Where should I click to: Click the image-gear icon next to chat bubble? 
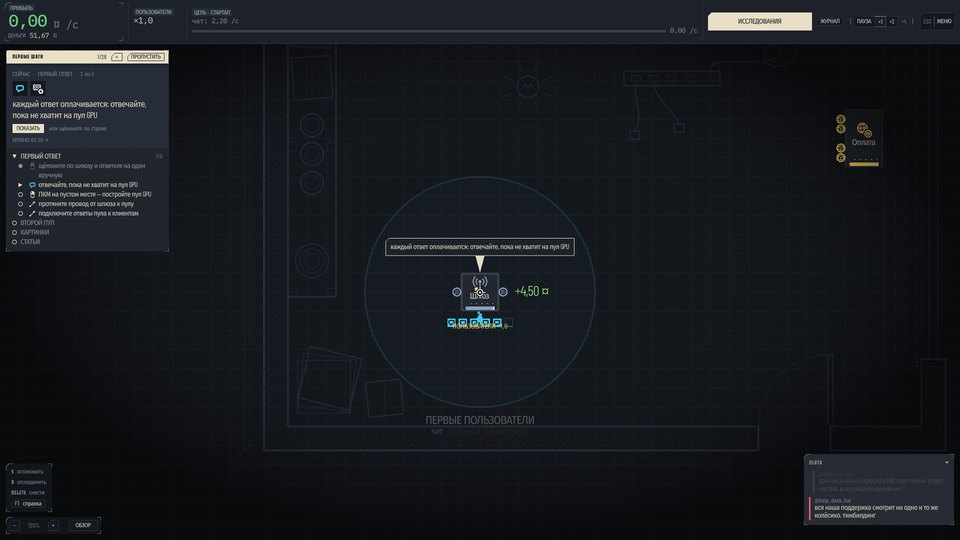pos(38,89)
